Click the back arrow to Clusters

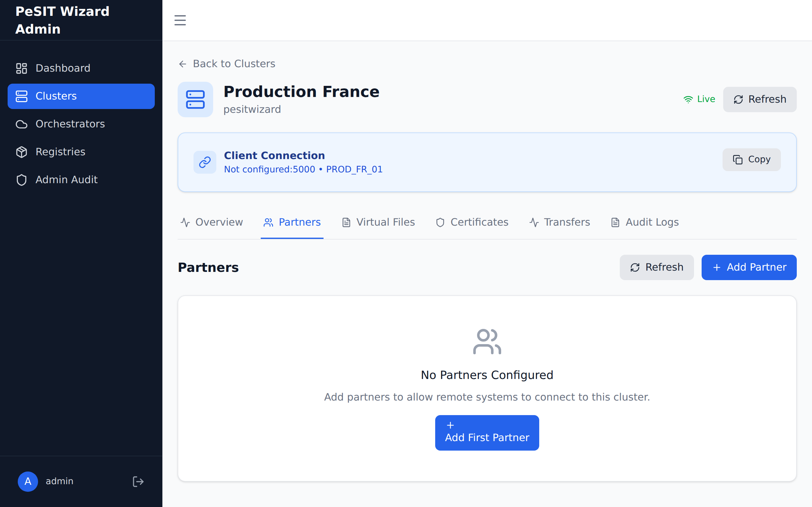point(182,64)
